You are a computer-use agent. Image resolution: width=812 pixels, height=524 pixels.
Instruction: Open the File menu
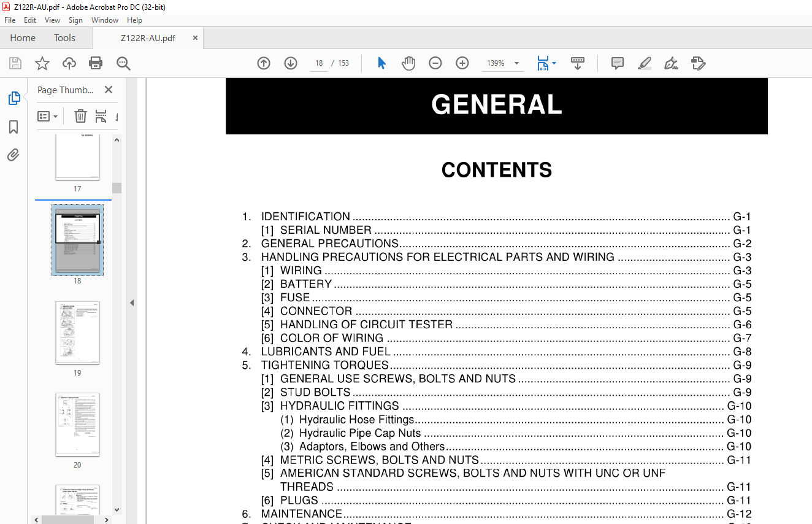[x=10, y=20]
